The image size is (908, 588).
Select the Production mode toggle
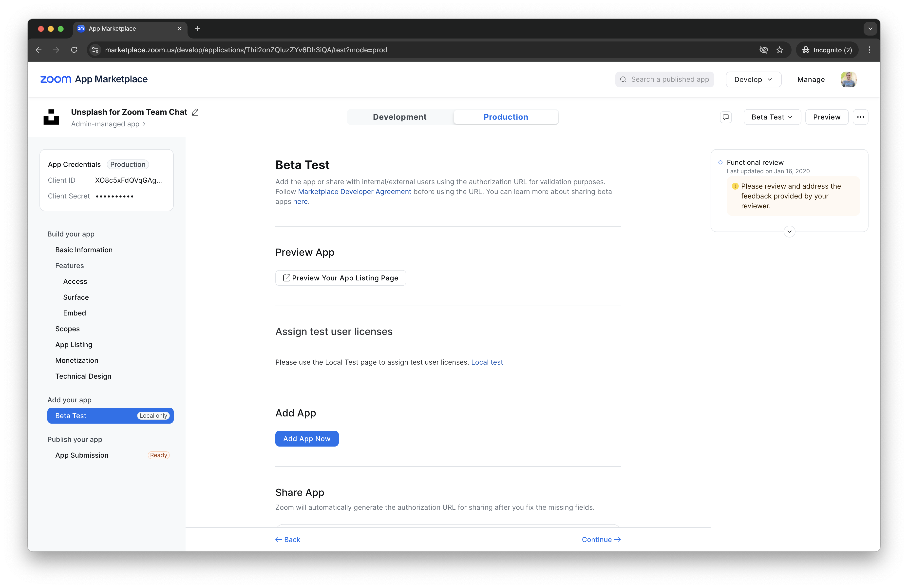coord(506,117)
